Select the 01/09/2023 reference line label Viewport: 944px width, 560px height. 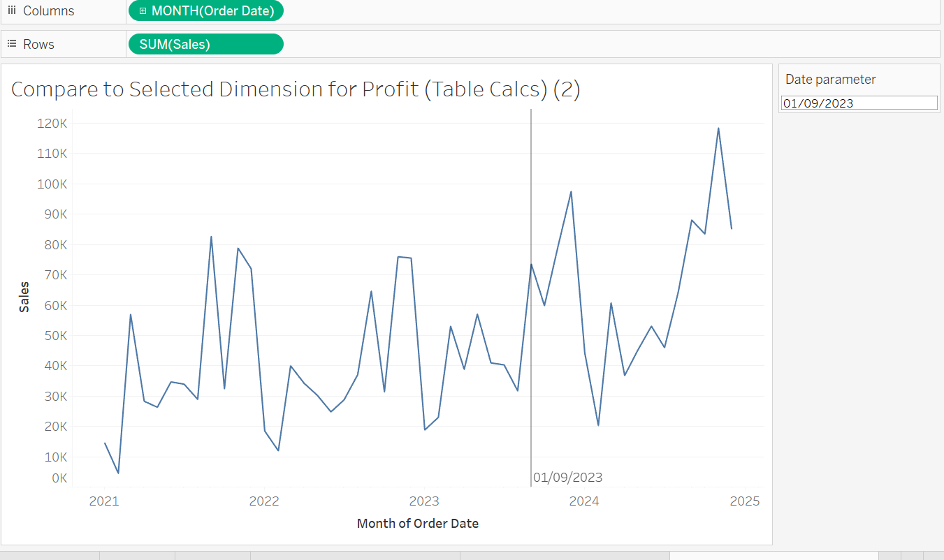(567, 478)
